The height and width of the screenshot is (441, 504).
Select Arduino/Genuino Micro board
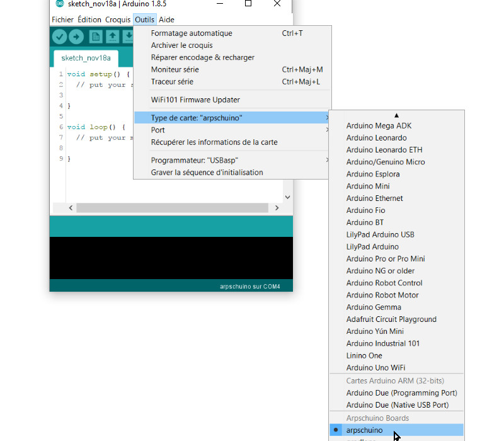[x=397, y=162]
